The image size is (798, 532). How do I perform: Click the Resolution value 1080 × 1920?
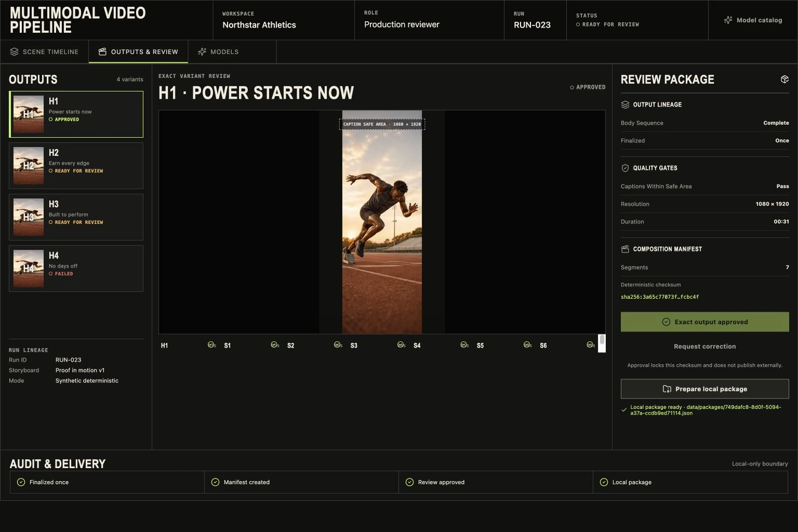(x=772, y=204)
